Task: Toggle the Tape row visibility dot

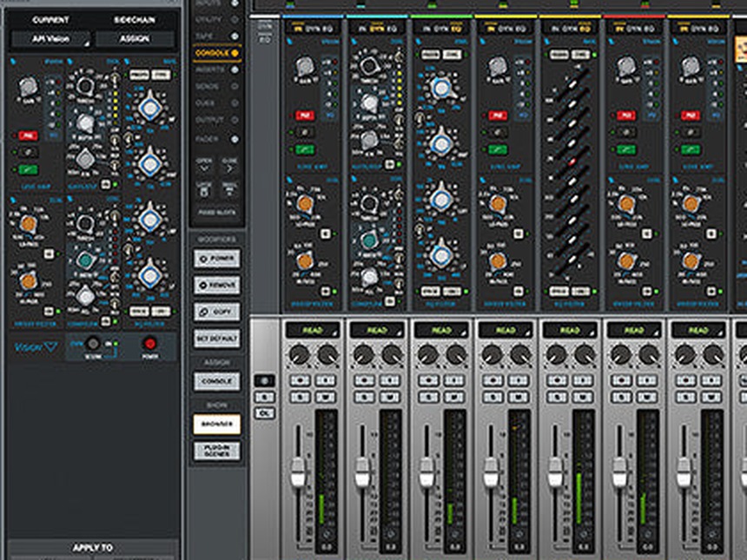Action: (235, 36)
